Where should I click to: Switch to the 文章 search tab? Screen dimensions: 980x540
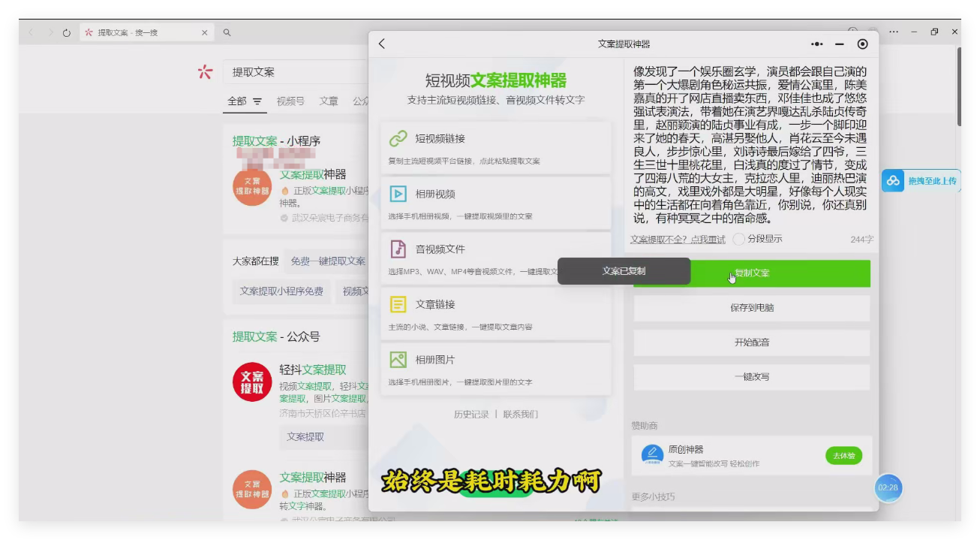pos(329,101)
